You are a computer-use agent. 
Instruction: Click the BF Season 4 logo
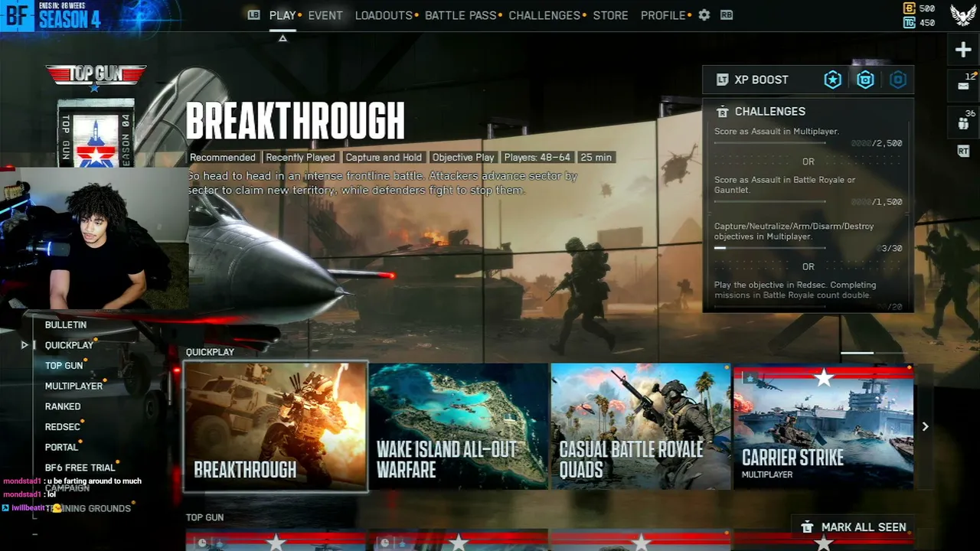click(x=51, y=15)
